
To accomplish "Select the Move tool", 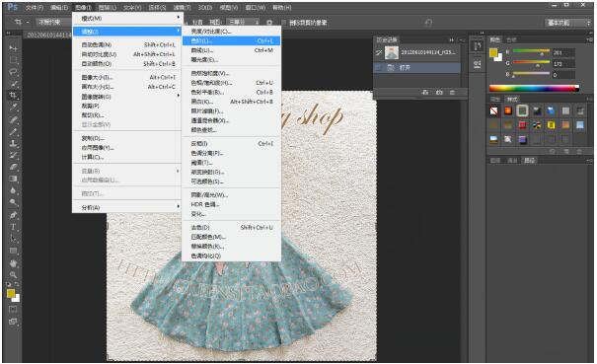I will click(x=14, y=48).
